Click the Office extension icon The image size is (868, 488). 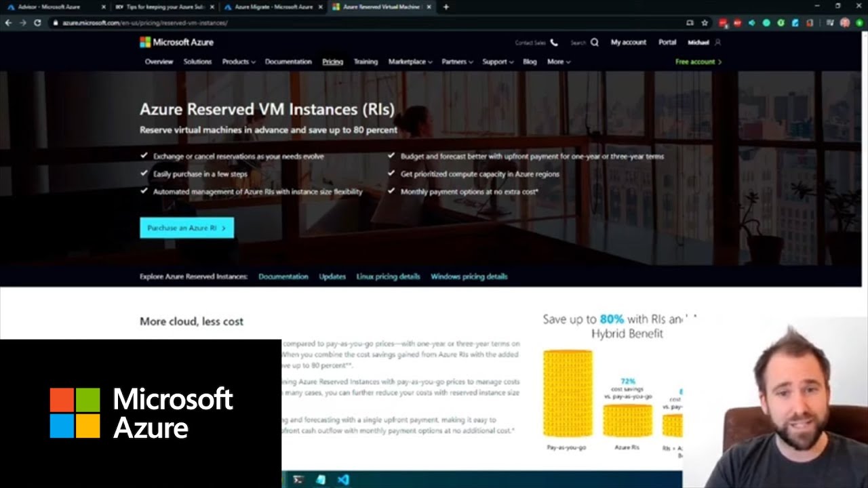tap(810, 22)
